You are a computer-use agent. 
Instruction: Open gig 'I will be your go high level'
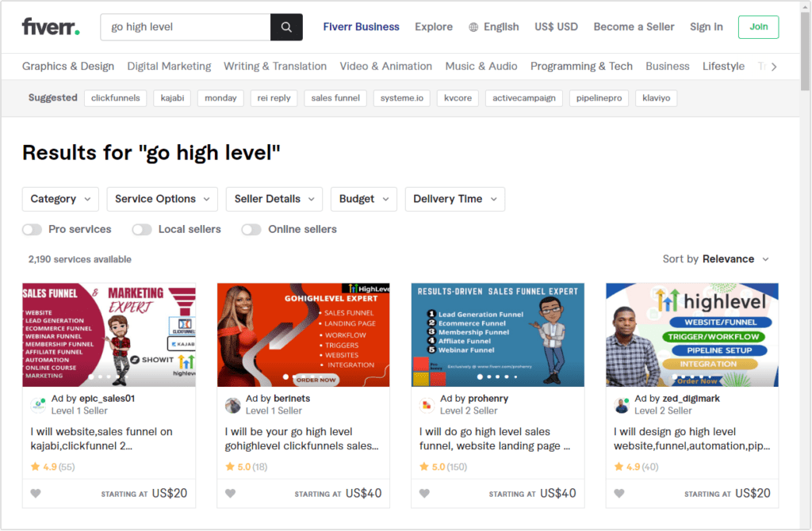pos(302,438)
